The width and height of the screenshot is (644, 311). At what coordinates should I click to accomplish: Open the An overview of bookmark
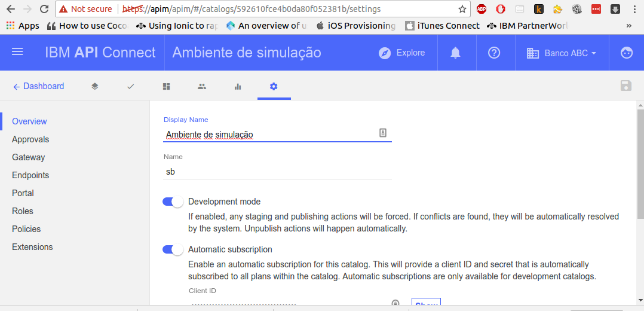(x=266, y=26)
